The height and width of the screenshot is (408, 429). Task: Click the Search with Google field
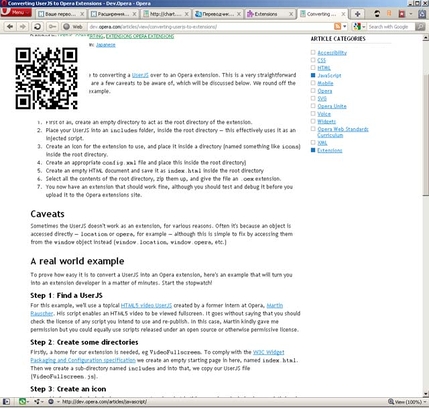(391, 27)
